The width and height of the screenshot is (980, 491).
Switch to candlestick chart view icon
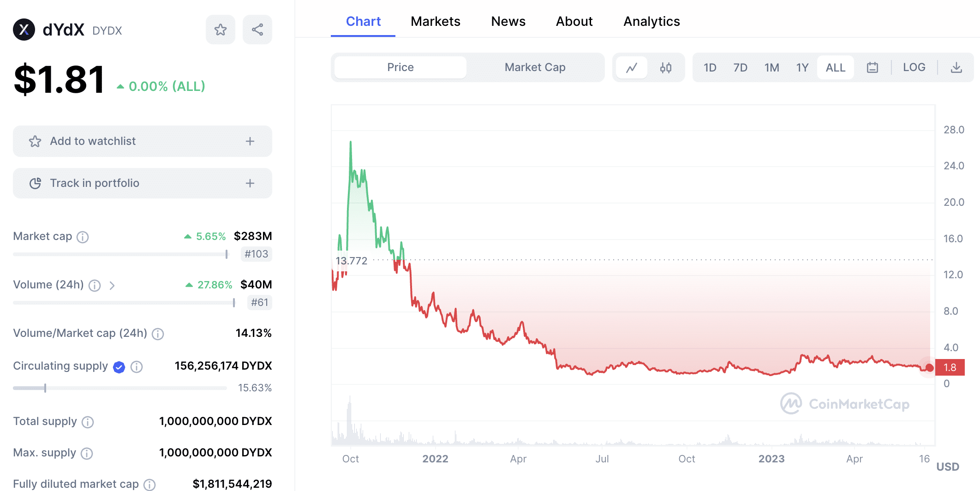666,68
